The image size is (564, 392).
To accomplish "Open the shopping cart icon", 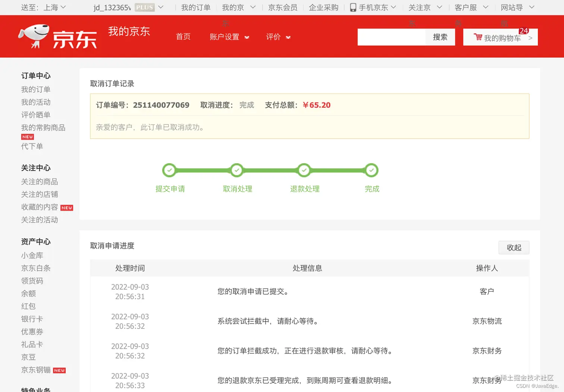I will pyautogui.click(x=478, y=37).
